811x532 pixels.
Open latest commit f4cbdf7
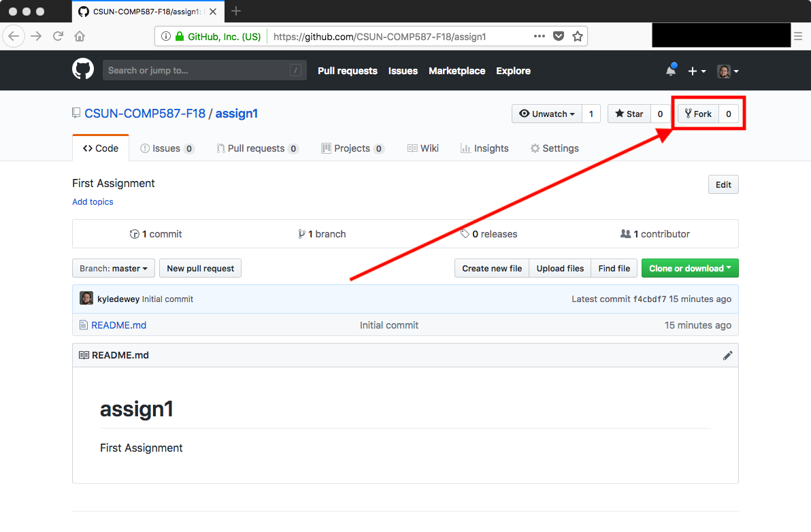coord(650,299)
